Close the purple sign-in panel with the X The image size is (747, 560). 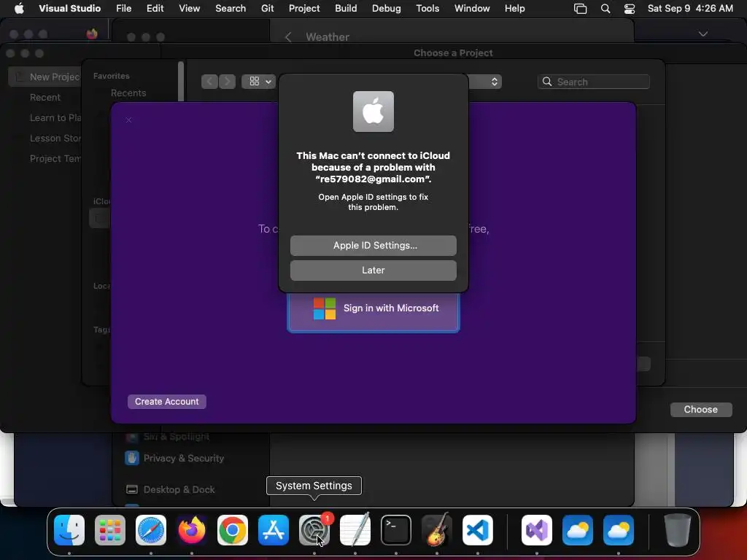point(128,120)
